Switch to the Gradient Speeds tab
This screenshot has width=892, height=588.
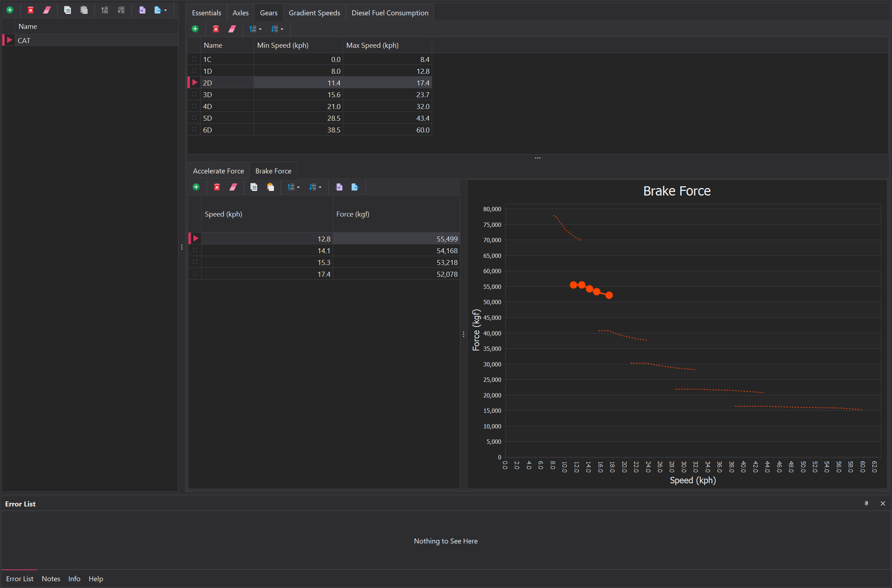tap(314, 13)
